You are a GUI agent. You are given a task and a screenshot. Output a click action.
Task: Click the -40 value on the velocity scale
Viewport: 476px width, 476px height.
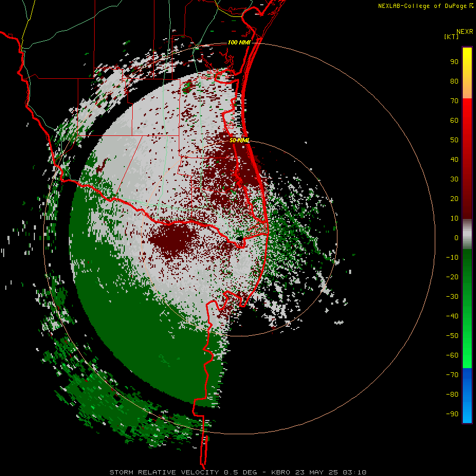(452, 316)
